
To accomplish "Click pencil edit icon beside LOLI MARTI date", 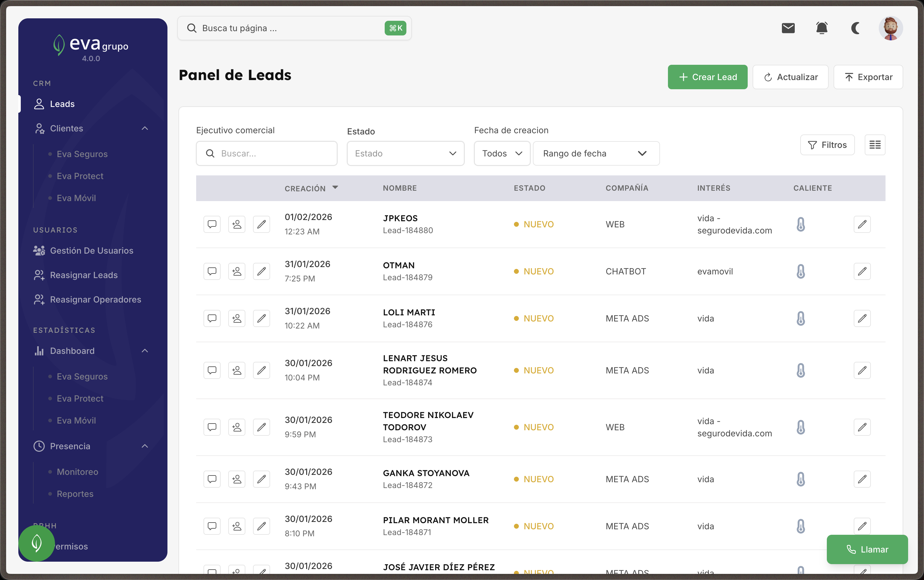I will point(262,318).
